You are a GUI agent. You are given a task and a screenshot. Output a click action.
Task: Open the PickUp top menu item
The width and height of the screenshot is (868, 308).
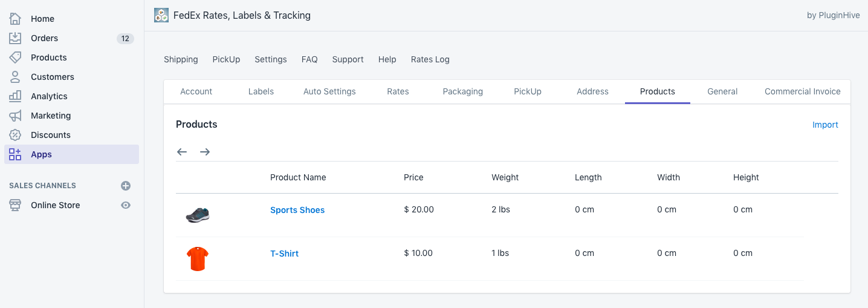pyautogui.click(x=226, y=59)
